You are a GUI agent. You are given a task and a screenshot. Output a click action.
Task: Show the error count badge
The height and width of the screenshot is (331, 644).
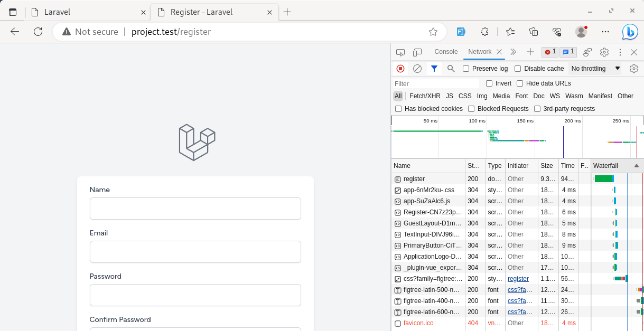(x=550, y=52)
